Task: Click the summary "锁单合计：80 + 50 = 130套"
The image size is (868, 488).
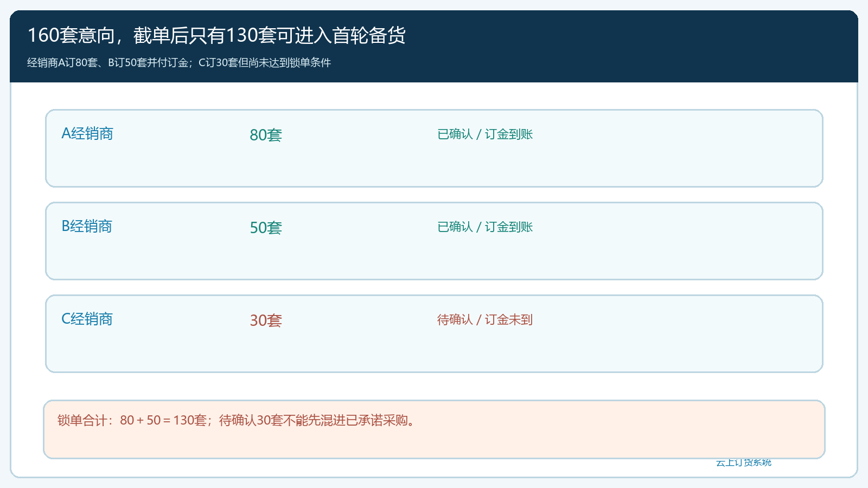Action: pos(132,420)
